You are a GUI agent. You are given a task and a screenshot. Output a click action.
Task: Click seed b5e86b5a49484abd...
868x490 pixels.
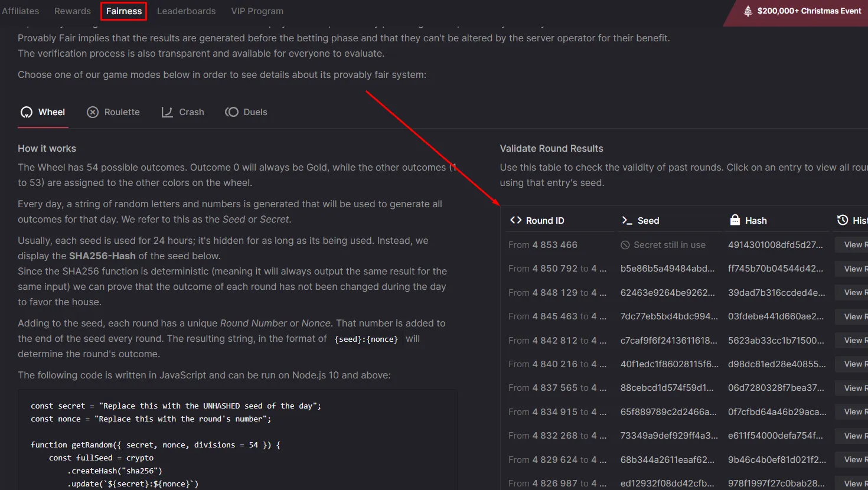(667, 269)
